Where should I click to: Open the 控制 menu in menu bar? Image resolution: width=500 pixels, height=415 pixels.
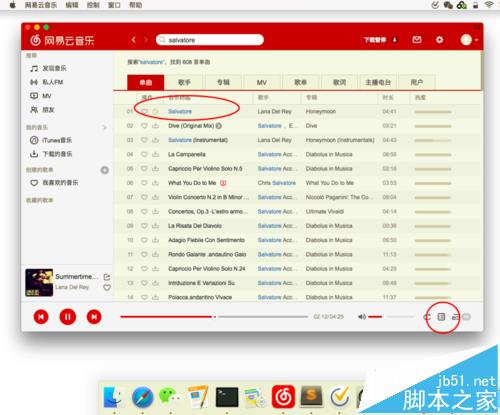93,5
